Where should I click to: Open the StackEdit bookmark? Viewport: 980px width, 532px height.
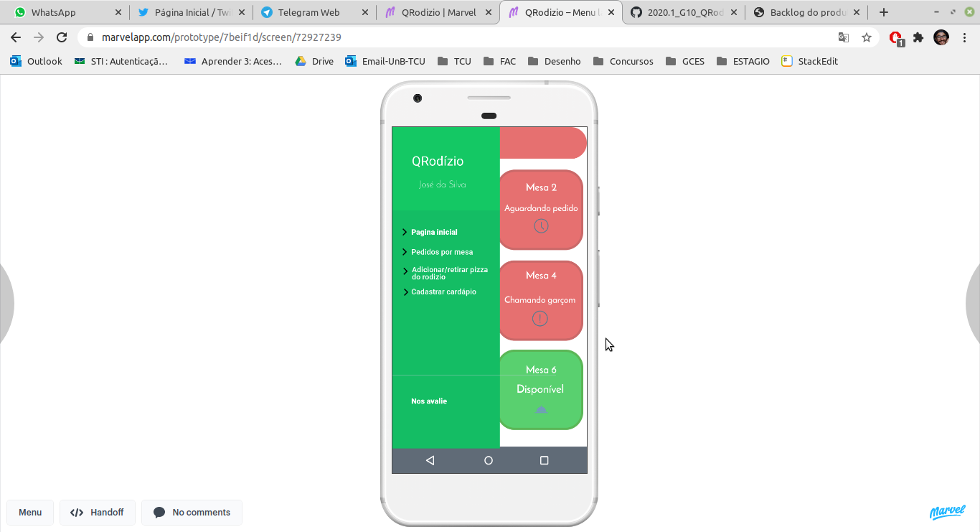pos(810,61)
